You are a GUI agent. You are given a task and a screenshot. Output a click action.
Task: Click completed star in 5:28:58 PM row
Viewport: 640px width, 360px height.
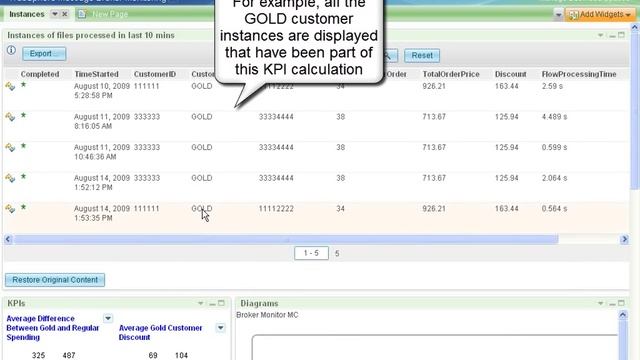click(24, 84)
